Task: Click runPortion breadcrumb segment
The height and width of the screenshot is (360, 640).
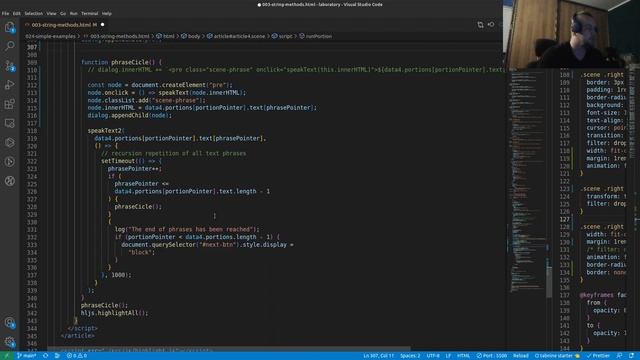Action: (x=316, y=36)
